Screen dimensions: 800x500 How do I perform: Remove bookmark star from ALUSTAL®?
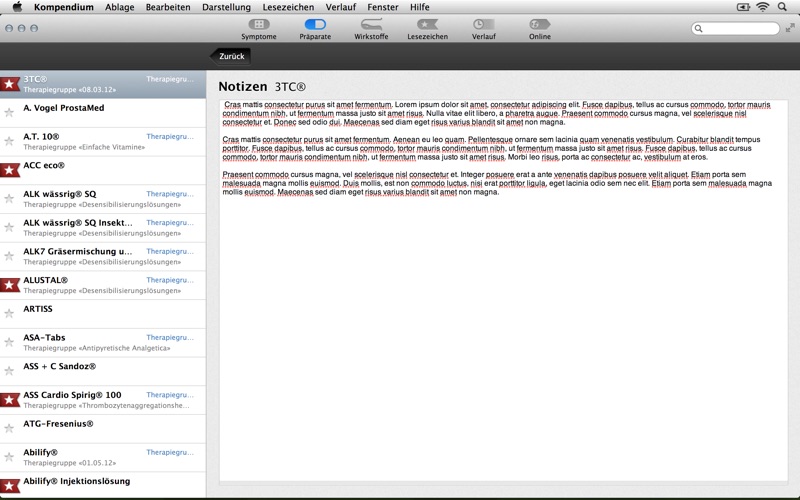pos(9,285)
